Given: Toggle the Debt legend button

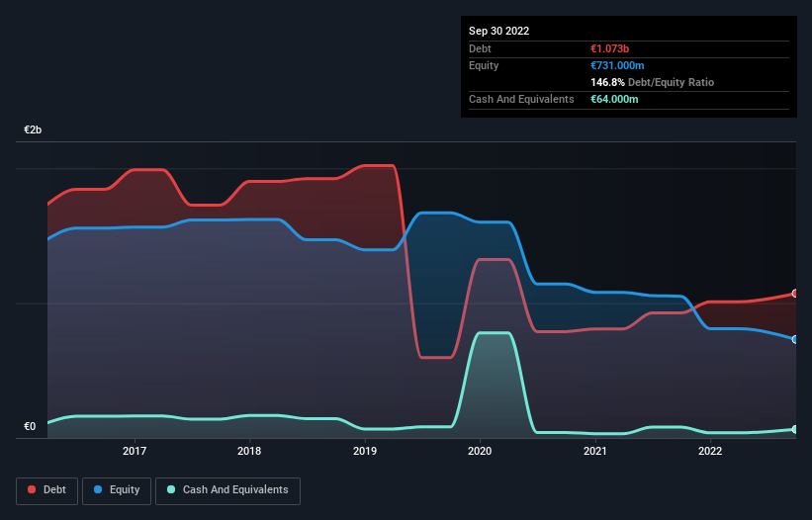Looking at the screenshot, I should [x=47, y=490].
